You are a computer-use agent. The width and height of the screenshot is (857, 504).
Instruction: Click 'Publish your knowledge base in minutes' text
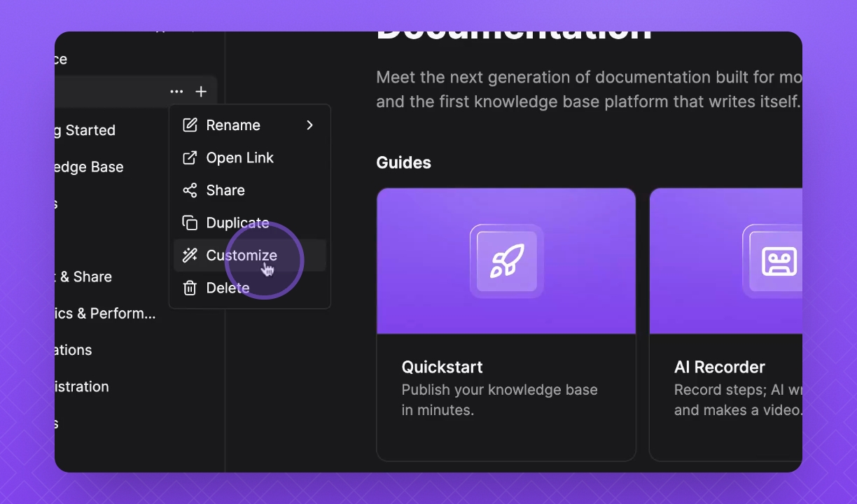point(499,400)
